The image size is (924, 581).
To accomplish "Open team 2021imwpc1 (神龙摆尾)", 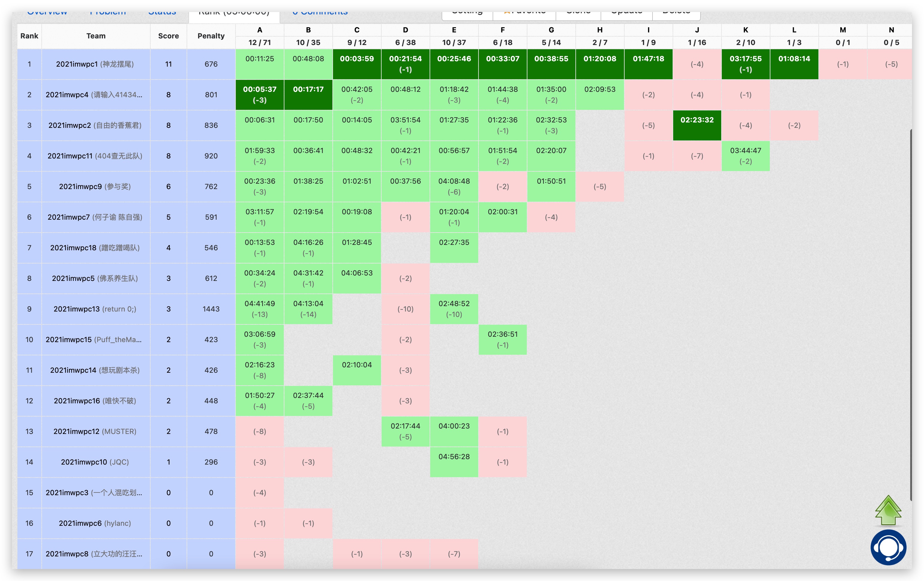I will coord(95,64).
